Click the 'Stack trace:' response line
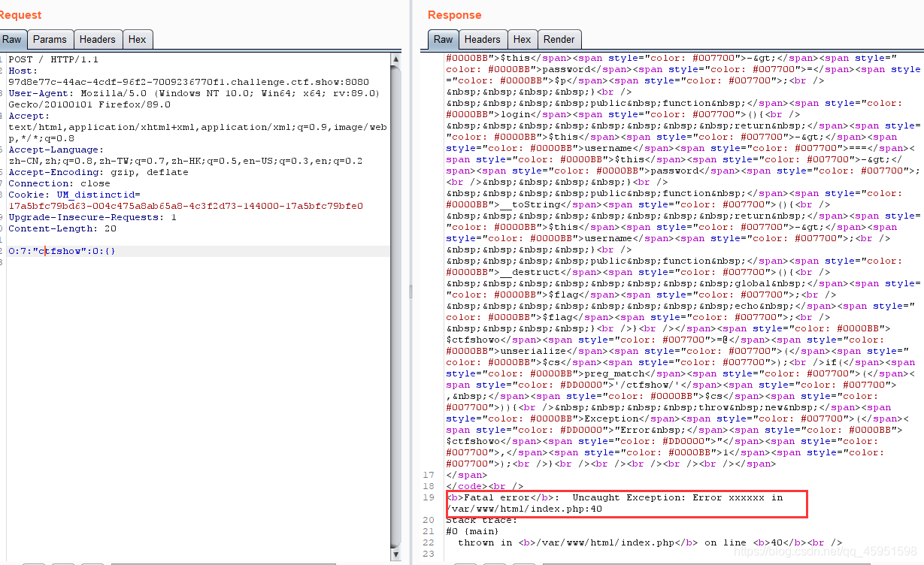This screenshot has height=565, width=924. coord(481,520)
